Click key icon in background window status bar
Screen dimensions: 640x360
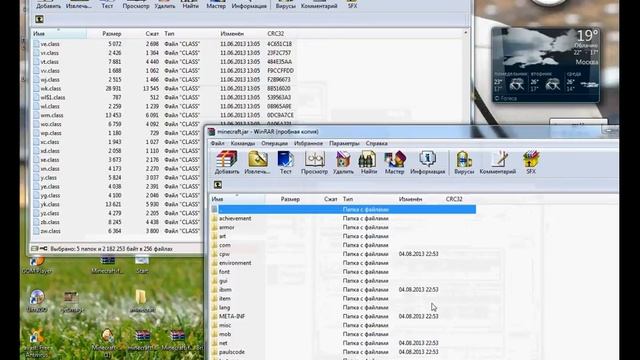[43, 249]
